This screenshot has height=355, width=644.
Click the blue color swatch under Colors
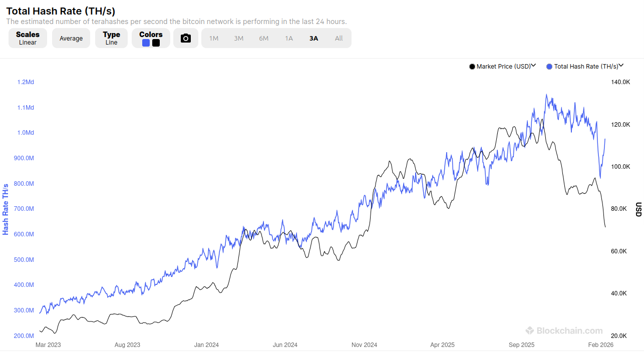click(146, 43)
